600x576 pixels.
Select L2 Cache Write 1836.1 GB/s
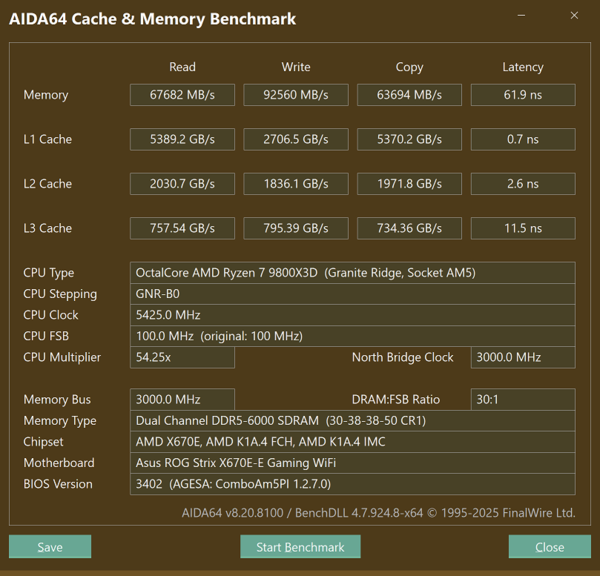(x=296, y=184)
